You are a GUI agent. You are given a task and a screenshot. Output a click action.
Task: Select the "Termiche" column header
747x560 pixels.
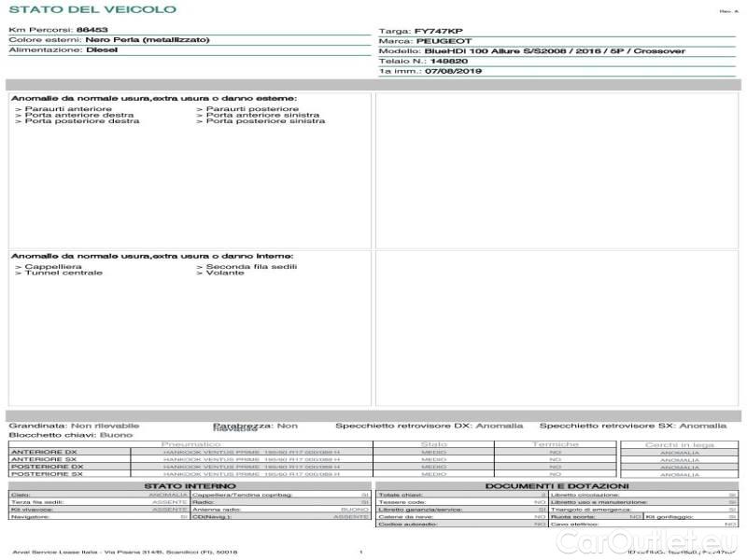tap(555, 444)
